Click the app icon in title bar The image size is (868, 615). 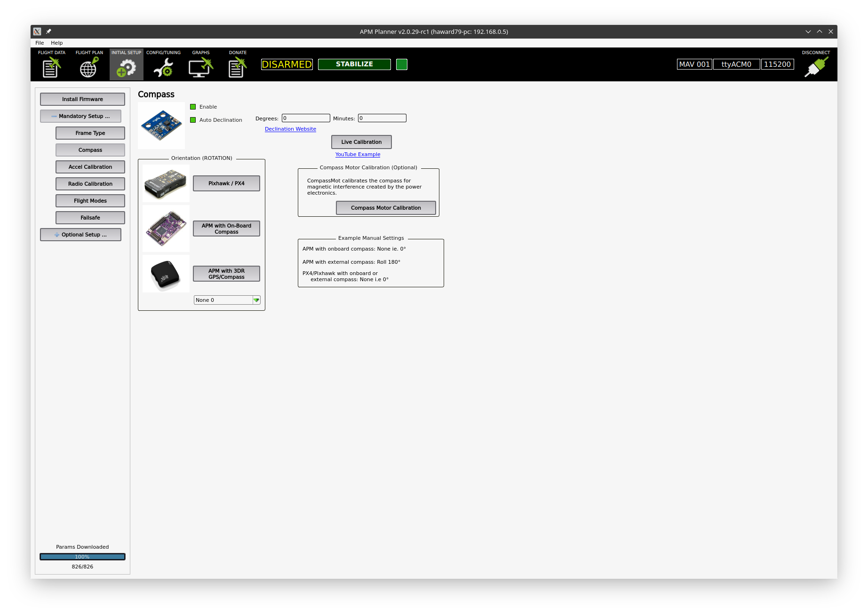click(x=37, y=32)
